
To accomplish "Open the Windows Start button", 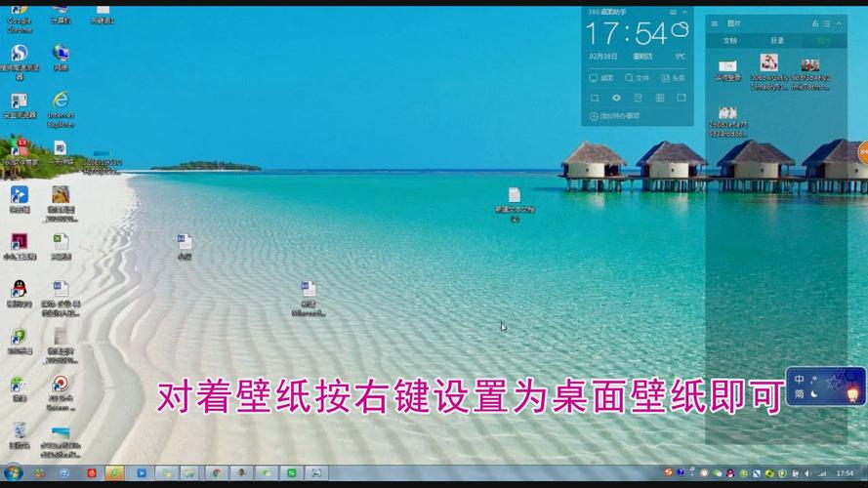I will pos(14,473).
